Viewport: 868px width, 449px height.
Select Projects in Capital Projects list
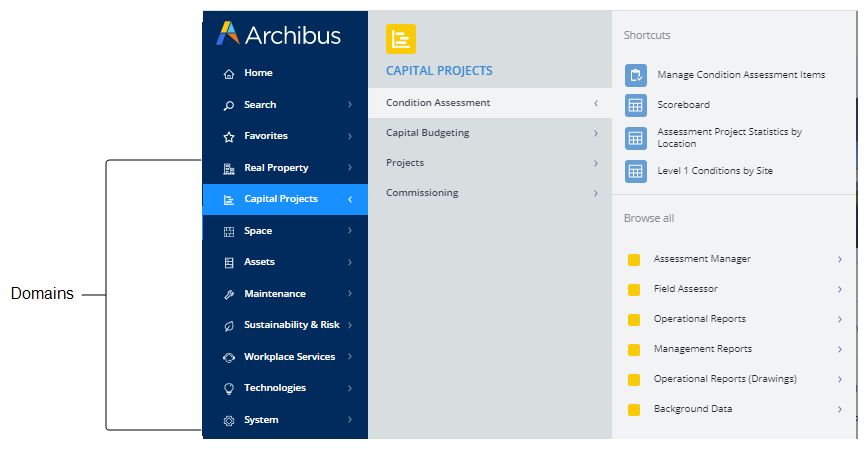[x=405, y=163]
